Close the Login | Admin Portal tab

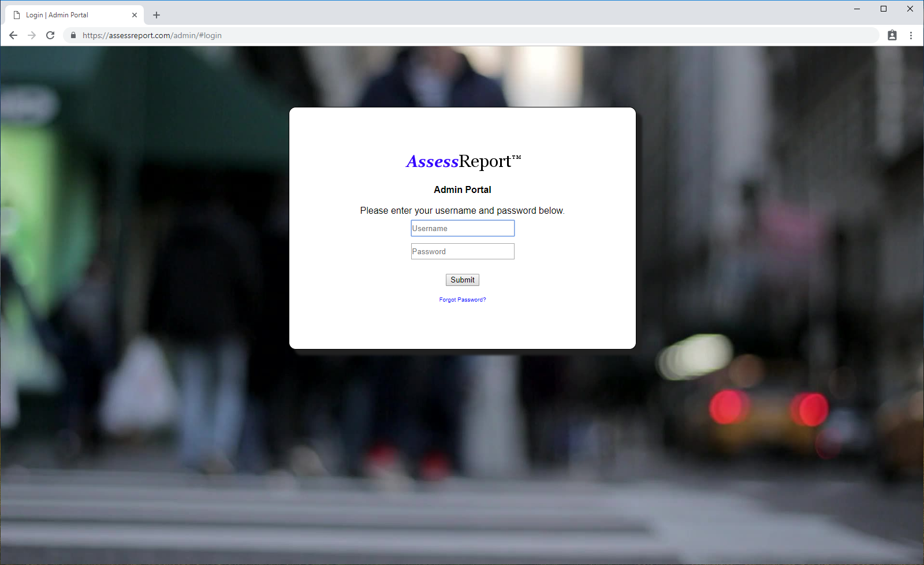point(135,15)
